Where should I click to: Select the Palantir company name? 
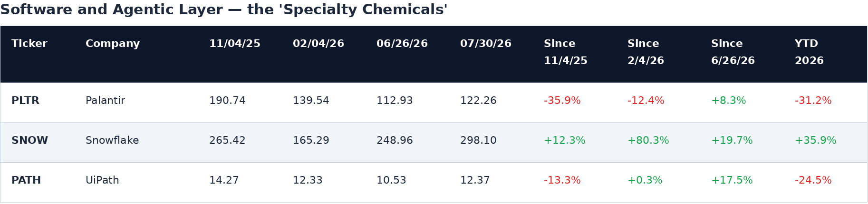[105, 101]
